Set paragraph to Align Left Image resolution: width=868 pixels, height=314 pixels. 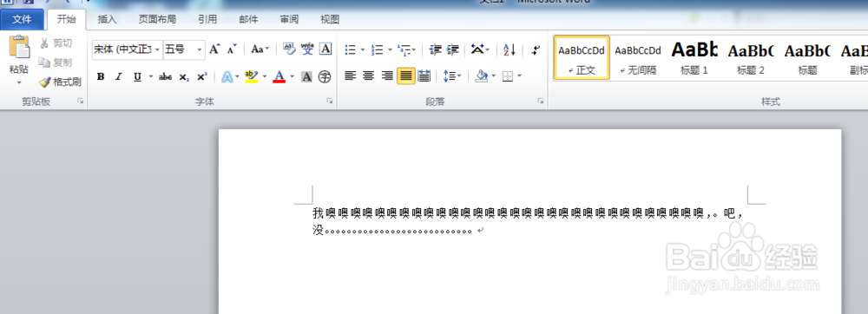[x=350, y=75]
